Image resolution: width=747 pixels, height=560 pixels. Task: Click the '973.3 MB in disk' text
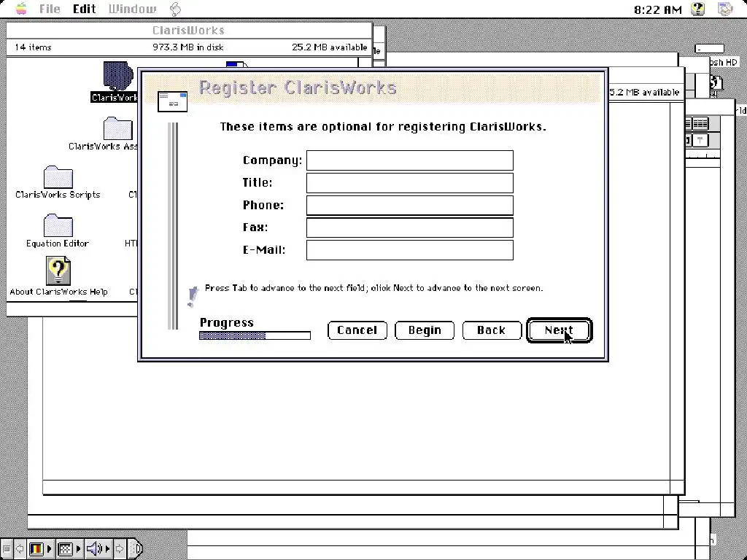188,47
